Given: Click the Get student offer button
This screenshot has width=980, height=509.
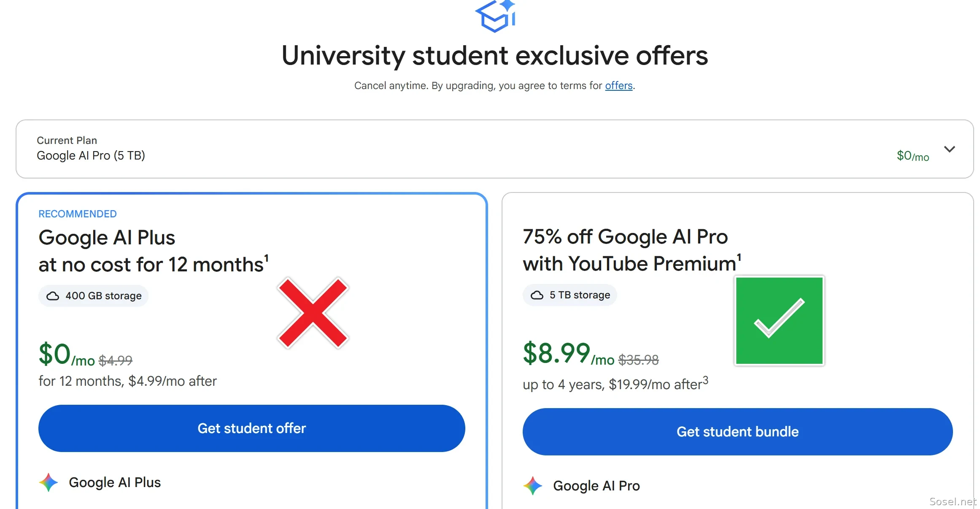Looking at the screenshot, I should 252,428.
